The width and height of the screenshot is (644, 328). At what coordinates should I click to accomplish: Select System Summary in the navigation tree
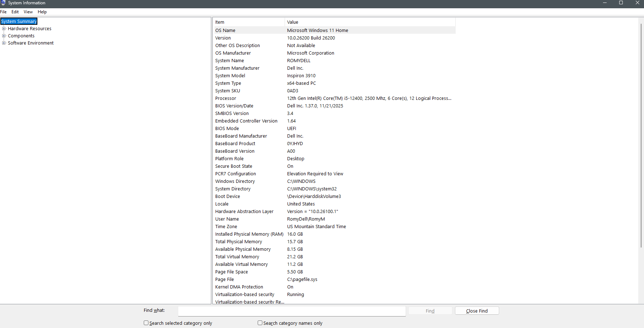pyautogui.click(x=19, y=21)
